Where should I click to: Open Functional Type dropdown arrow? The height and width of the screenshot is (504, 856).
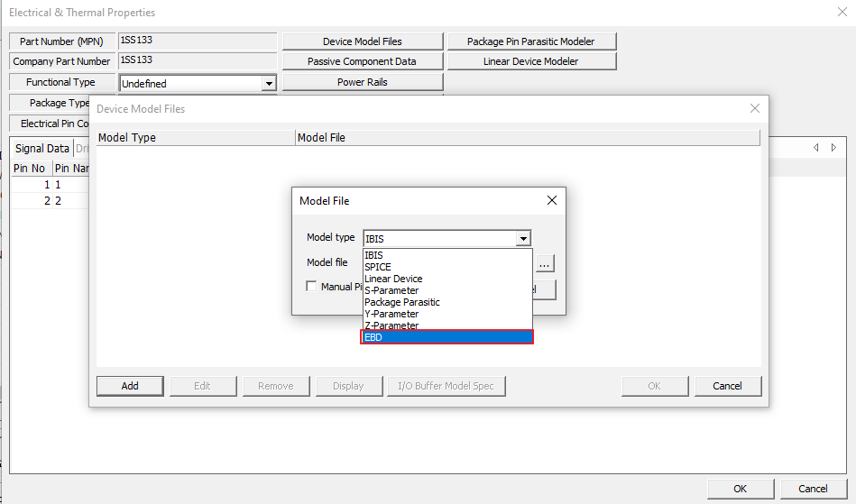(268, 83)
